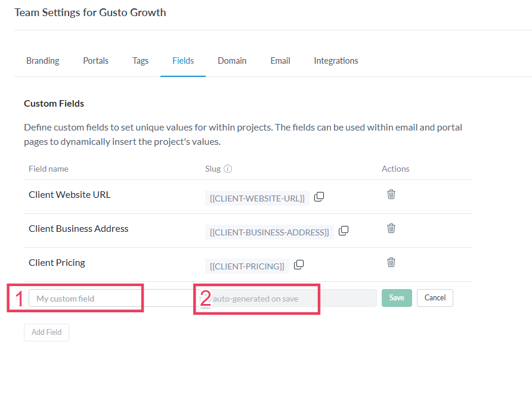
Task: Go to the Tags tab
Action: click(141, 61)
